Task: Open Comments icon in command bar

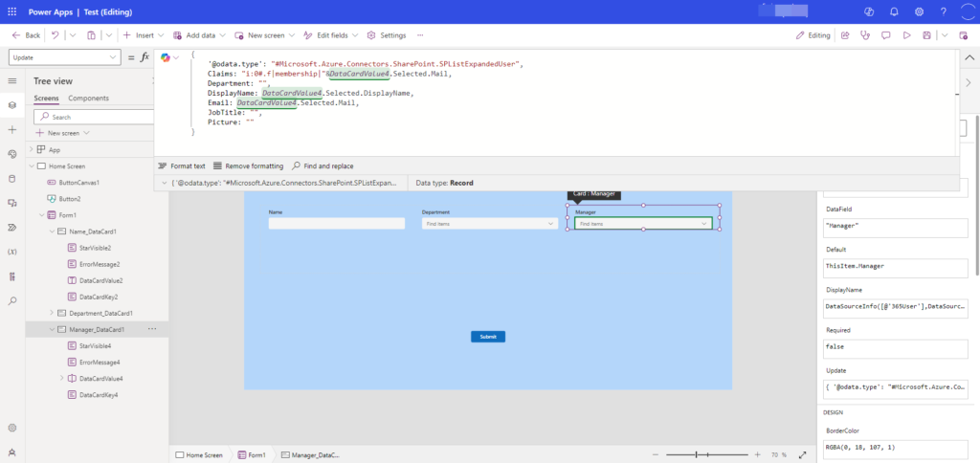Action: (x=885, y=35)
